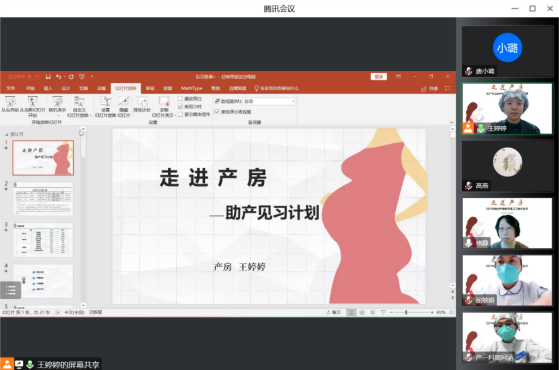Switch to the Insert ribbon tab
This screenshot has height=370, width=559.
48,88
